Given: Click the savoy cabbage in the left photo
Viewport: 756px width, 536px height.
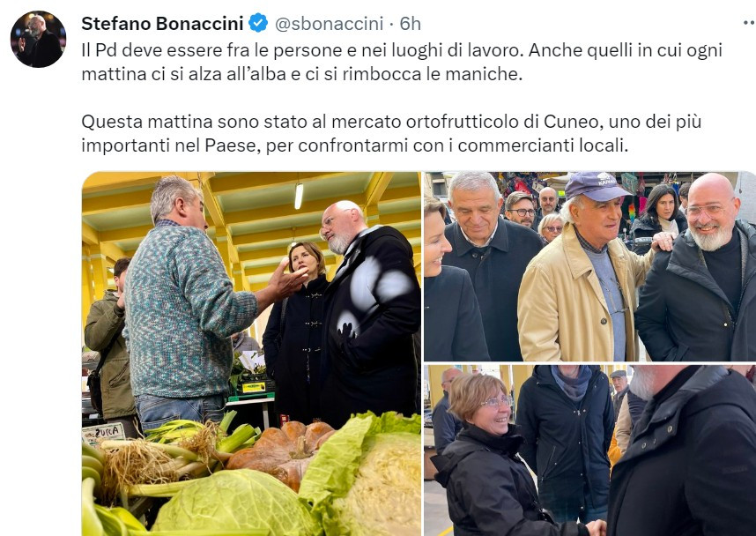Looking at the screenshot, I should (233, 503).
